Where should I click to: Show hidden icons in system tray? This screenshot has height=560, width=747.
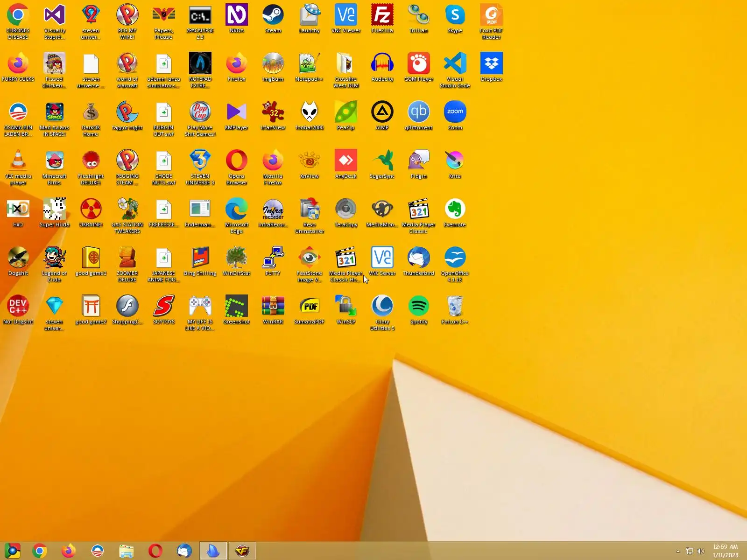pos(678,551)
